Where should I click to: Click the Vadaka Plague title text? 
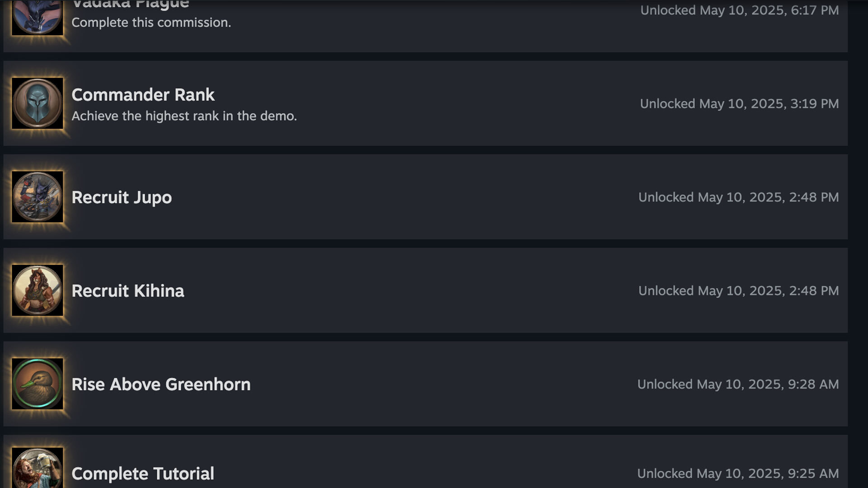(x=130, y=5)
